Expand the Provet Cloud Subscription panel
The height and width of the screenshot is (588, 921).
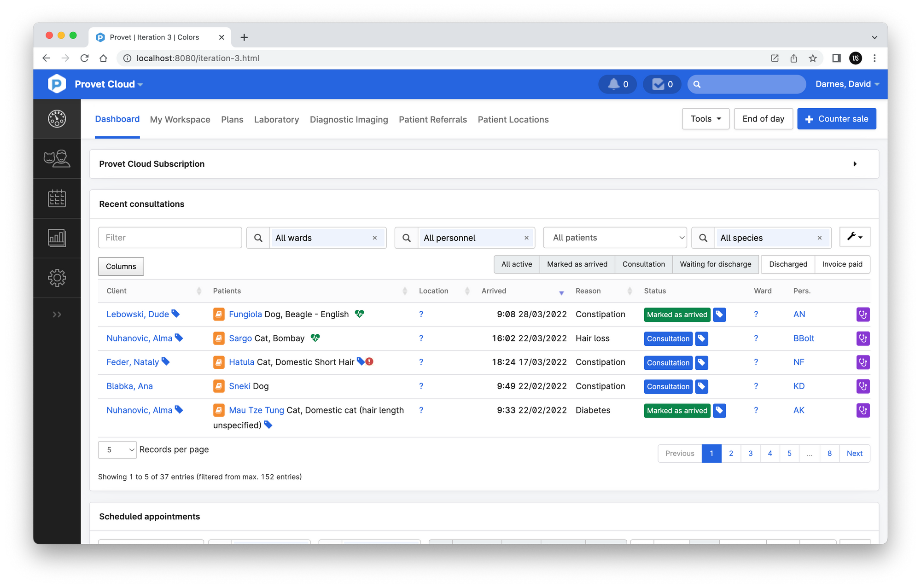tap(855, 164)
